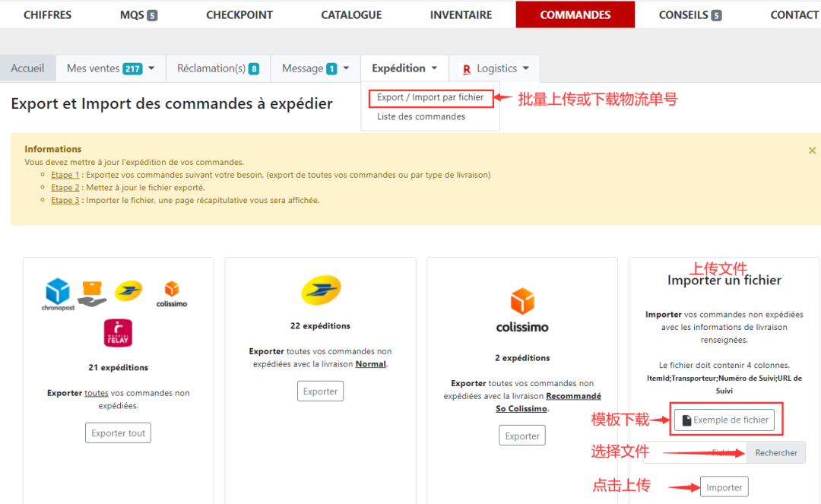
Task: Click the large La Poste logo above 22 expéditions
Action: point(321,290)
